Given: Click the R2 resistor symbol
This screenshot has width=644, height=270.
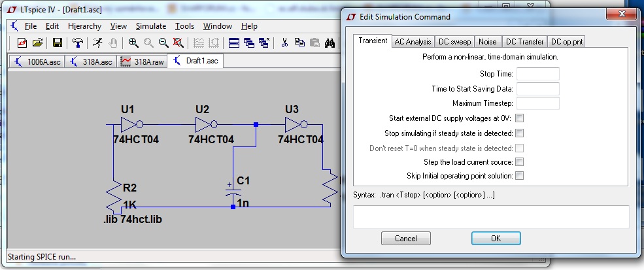Looking at the screenshot, I should (113, 196).
